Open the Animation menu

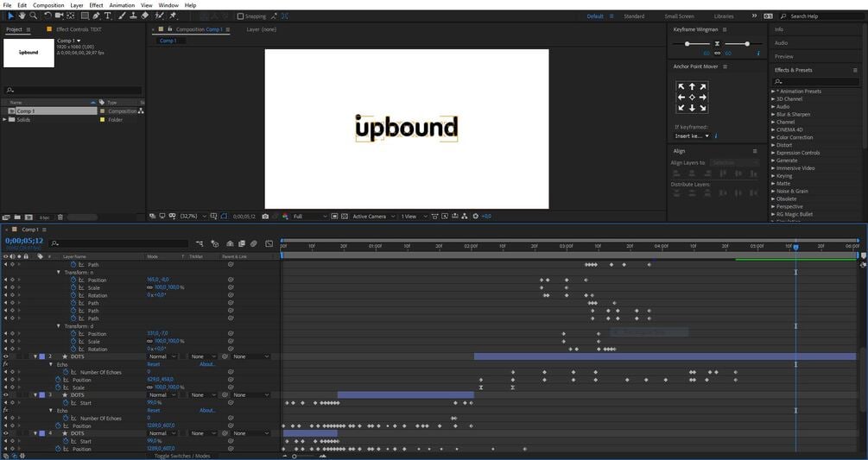pyautogui.click(x=122, y=5)
